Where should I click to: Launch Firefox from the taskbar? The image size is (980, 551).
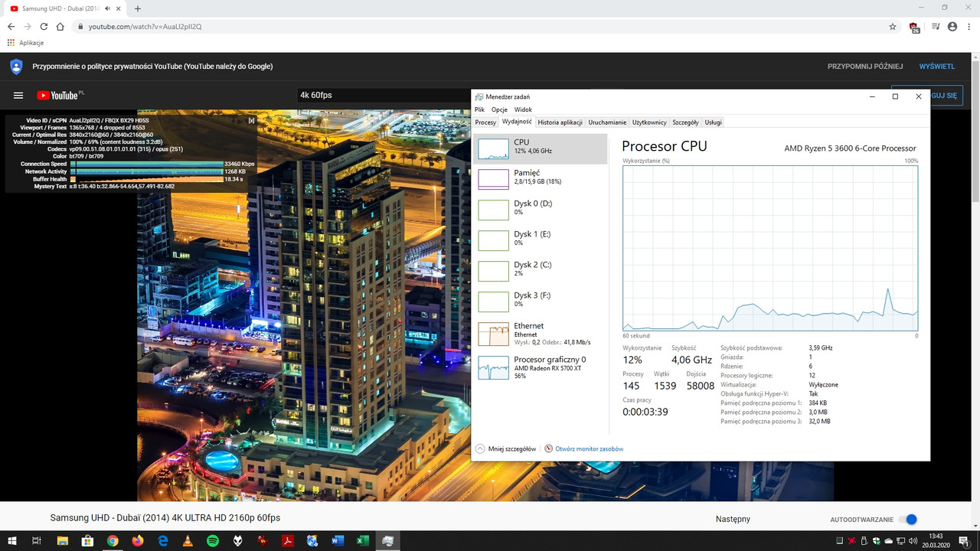138,541
